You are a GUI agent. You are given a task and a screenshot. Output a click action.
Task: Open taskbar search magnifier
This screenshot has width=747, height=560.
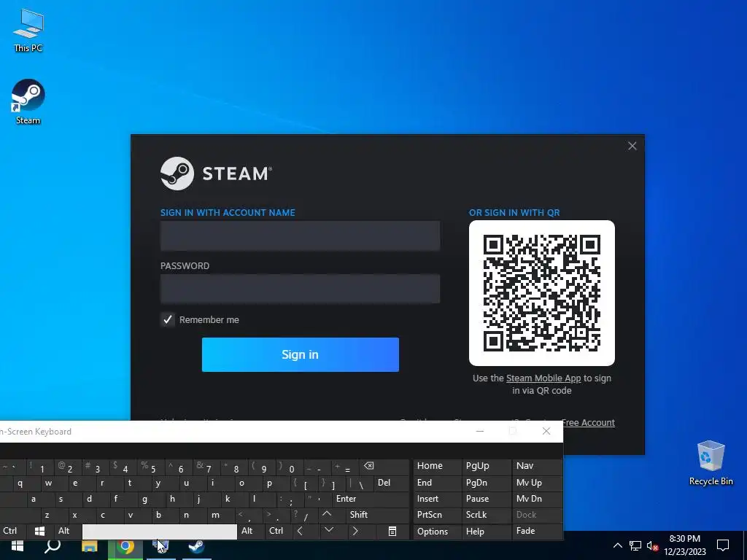click(53, 547)
